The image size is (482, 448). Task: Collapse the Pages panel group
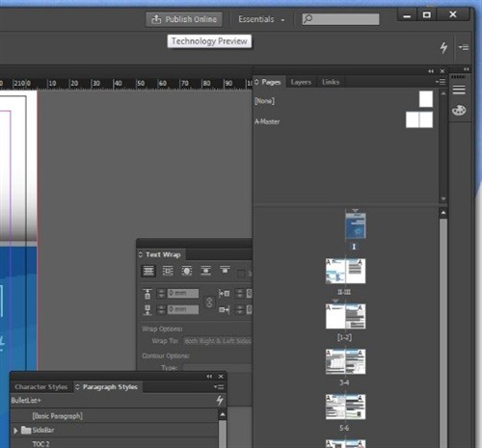click(431, 71)
